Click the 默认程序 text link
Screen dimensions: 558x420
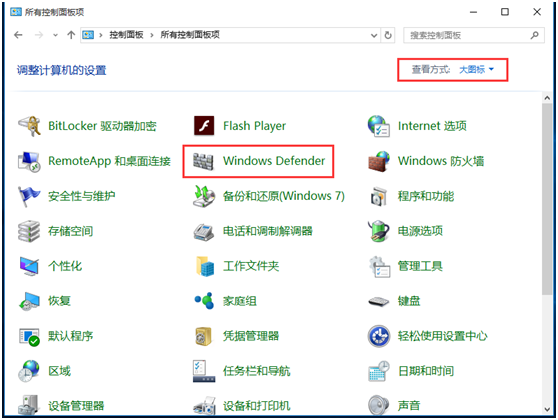[x=70, y=336]
